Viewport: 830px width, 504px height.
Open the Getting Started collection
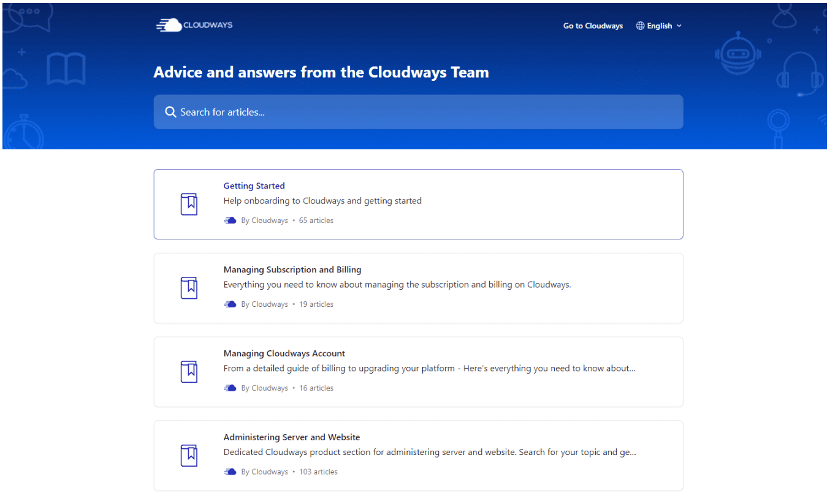(x=418, y=204)
